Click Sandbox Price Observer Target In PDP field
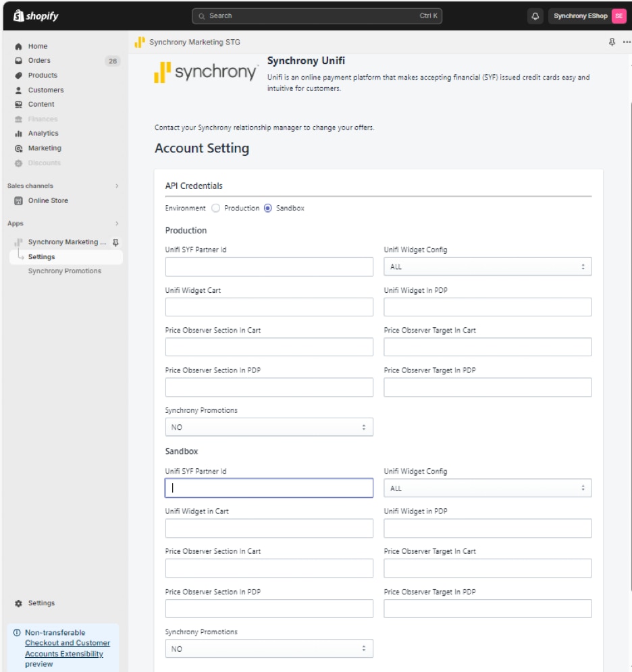 tap(488, 609)
